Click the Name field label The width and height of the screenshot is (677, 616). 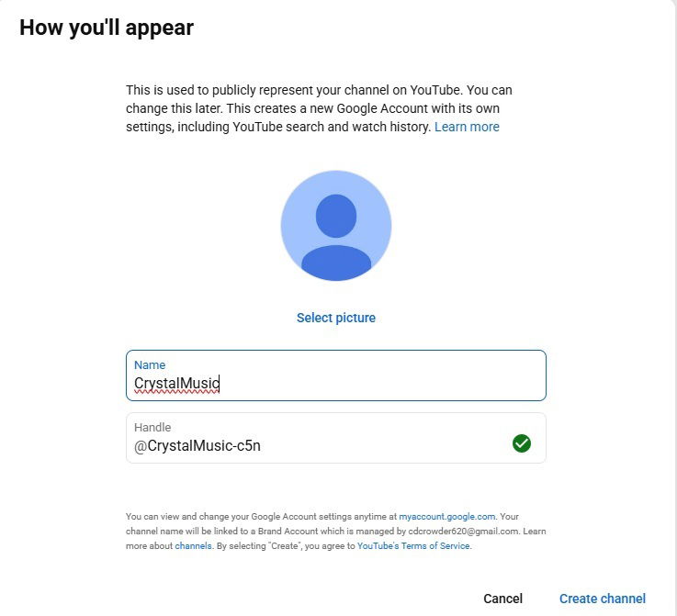tap(150, 365)
